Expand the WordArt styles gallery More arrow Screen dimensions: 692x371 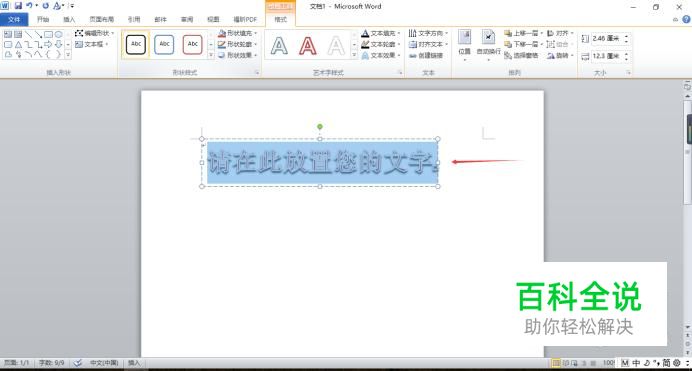click(354, 55)
